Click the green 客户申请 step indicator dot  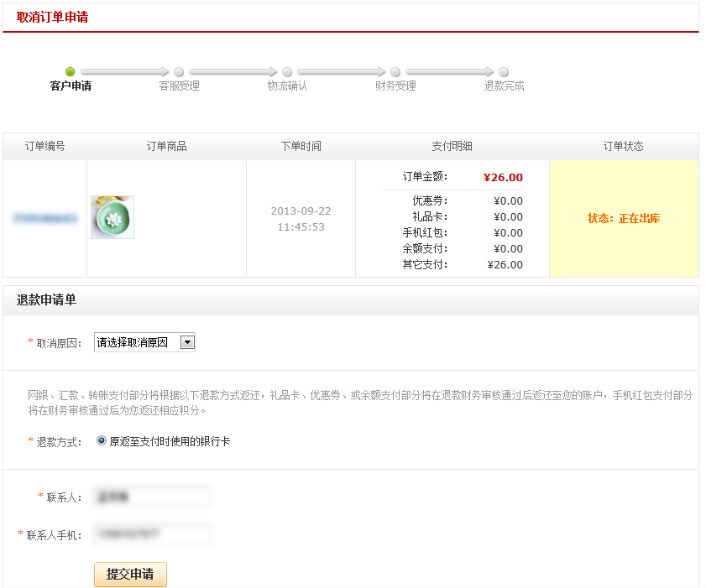pyautogui.click(x=71, y=72)
